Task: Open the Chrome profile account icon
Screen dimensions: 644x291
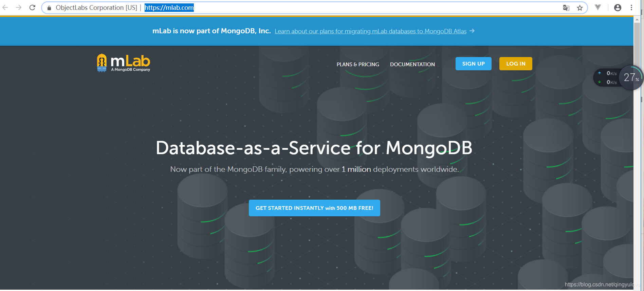Action: click(618, 7)
